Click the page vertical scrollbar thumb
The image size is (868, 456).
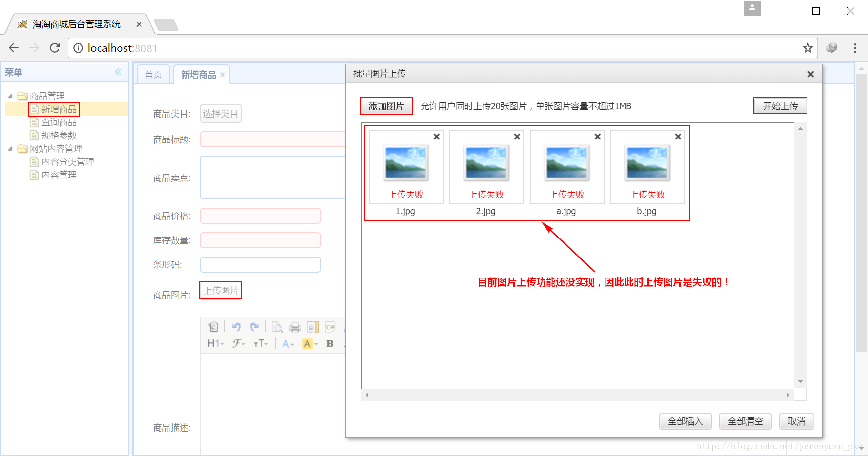(x=861, y=212)
